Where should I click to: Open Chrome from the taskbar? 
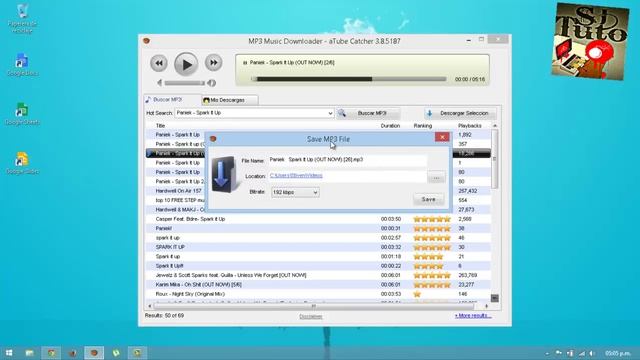coord(51,353)
